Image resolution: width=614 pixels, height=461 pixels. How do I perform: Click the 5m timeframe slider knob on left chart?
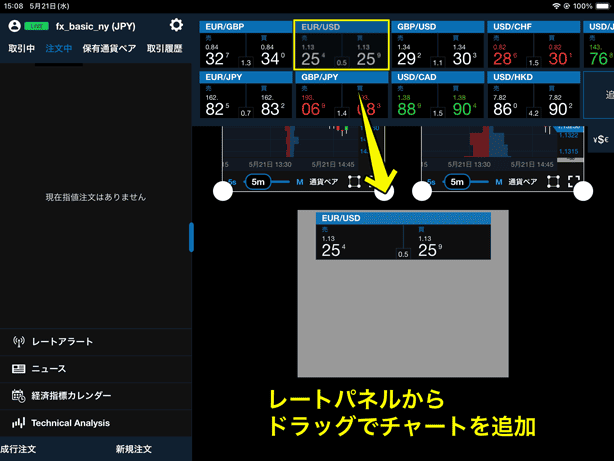[x=258, y=182]
